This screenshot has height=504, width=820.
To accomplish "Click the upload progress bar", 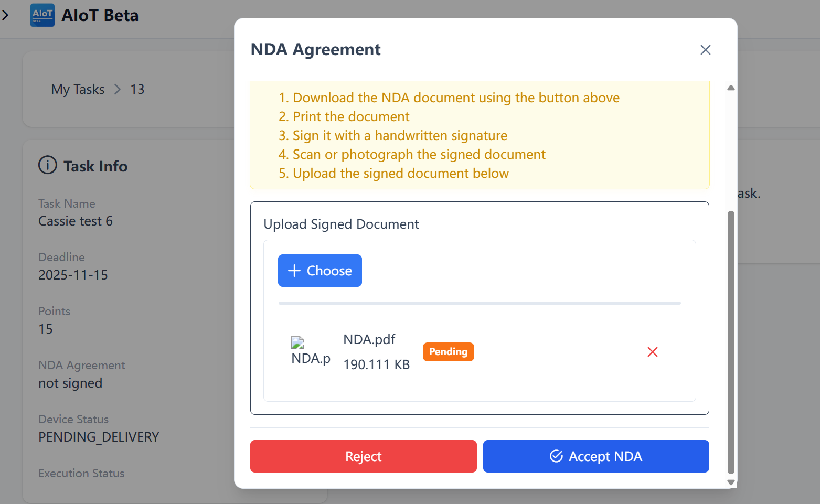I will click(480, 303).
